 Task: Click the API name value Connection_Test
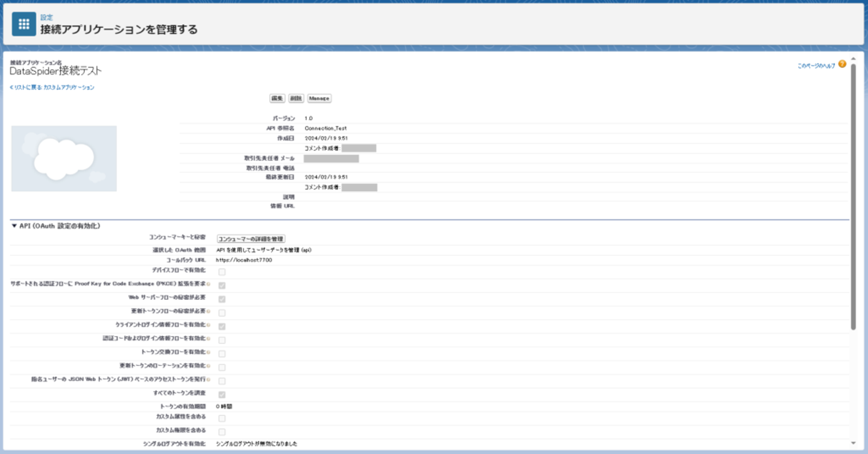(x=325, y=128)
